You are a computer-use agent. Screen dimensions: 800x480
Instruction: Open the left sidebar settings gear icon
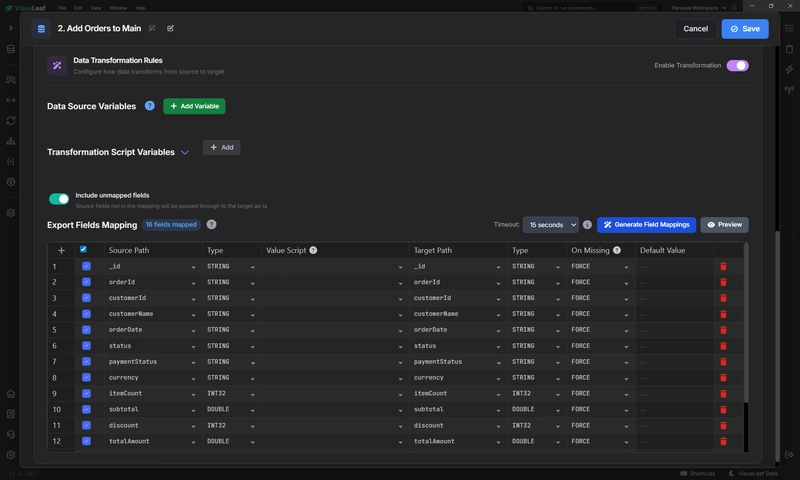coord(11,454)
